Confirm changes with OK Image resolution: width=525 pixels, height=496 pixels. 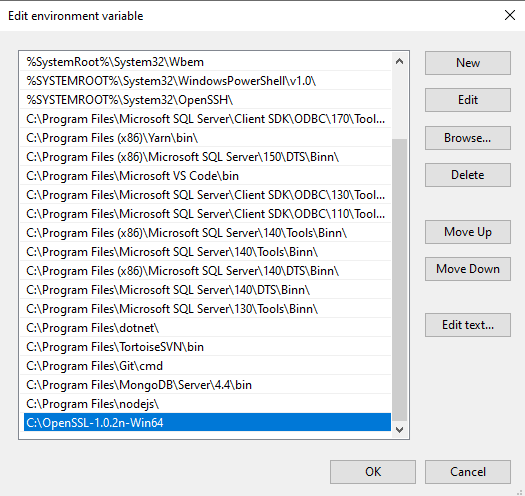pos(373,472)
